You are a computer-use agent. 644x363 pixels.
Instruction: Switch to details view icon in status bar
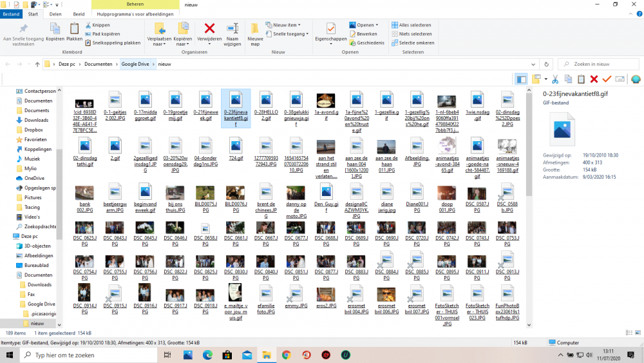(629, 333)
